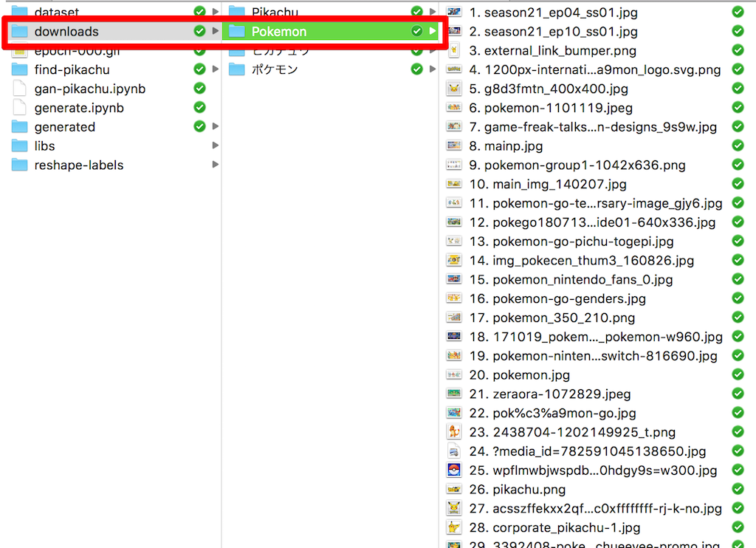Select file name 7. game-freak-talks…n-designs_9s9w.jpg

point(593,127)
